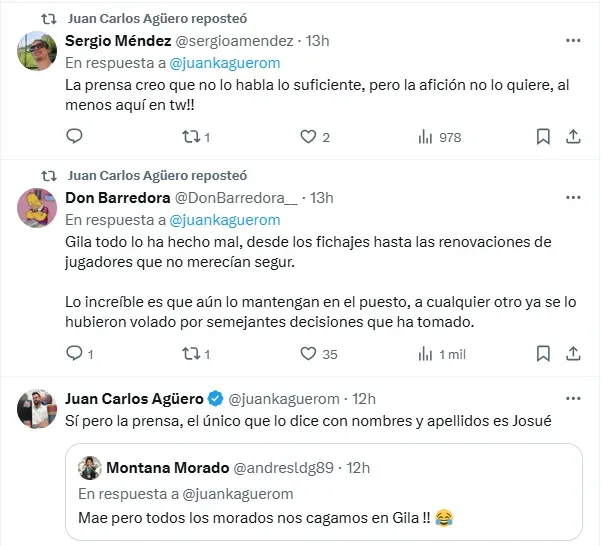The height and width of the screenshot is (546, 602).
Task: Click Sergio Méndez's profile avatar
Action: [37, 51]
